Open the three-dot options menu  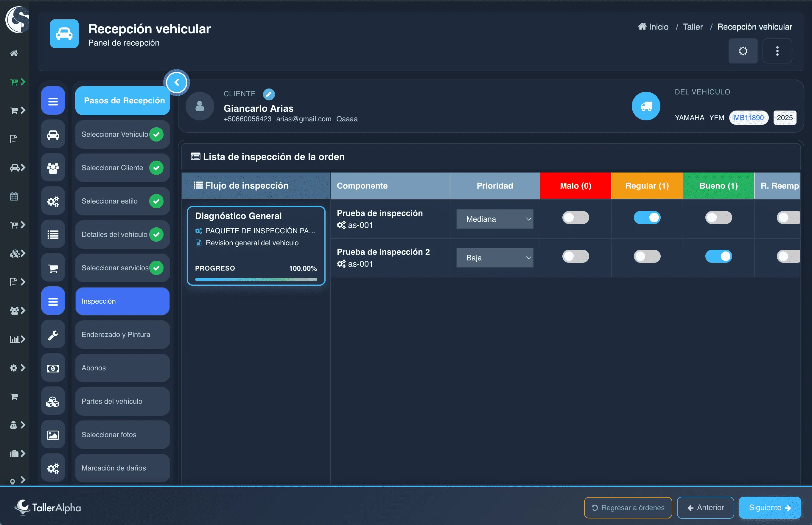777,51
